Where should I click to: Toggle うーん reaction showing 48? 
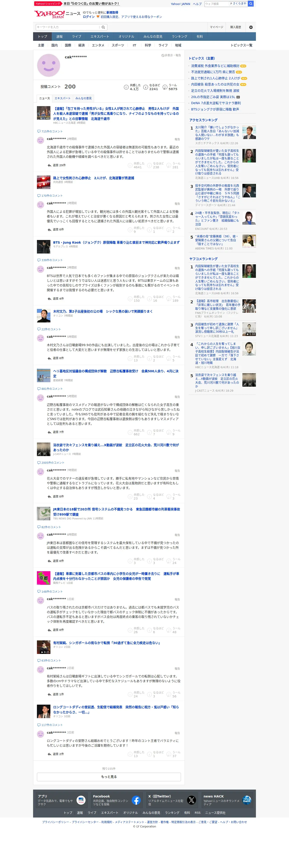[x=174, y=630]
